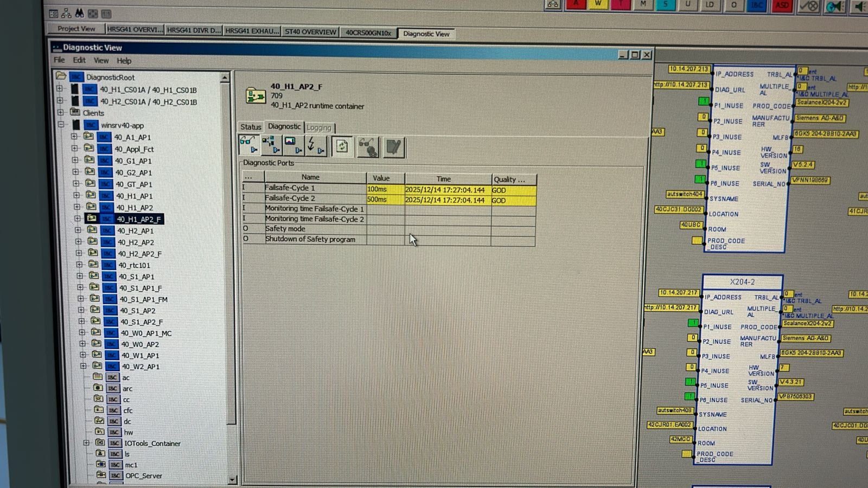Viewport: 868px width, 488px height.
Task: Sort table by the Value column header
Action: click(386, 178)
